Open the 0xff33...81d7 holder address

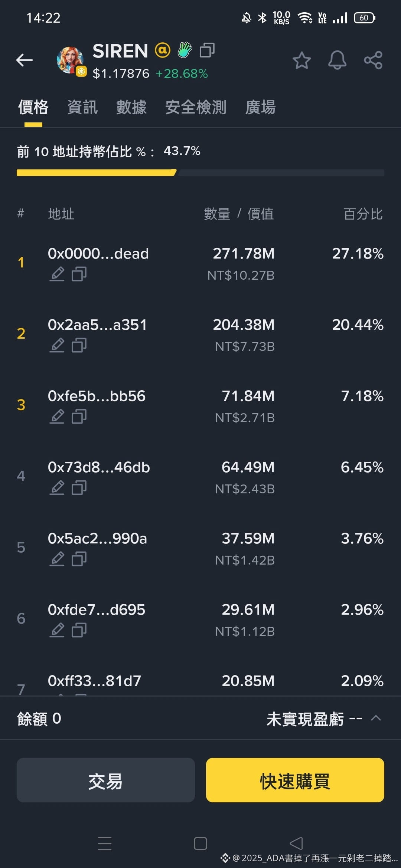(x=94, y=681)
